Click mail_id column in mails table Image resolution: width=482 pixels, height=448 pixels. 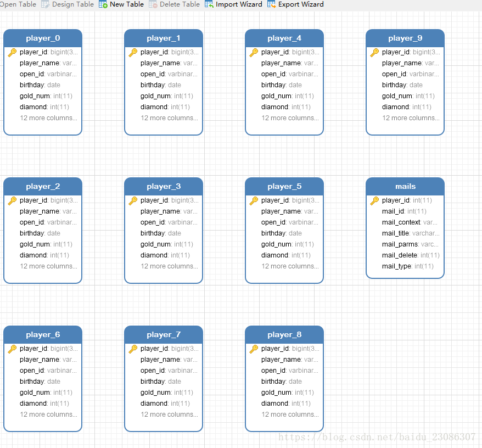pos(404,211)
